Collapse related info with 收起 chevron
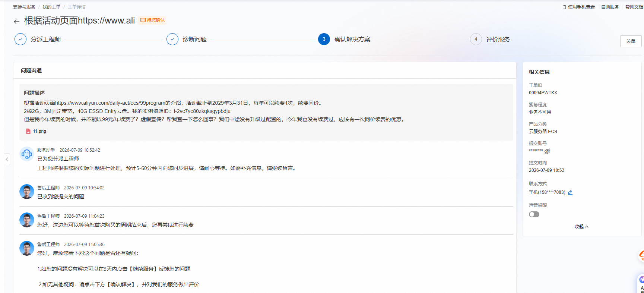 [x=581, y=227]
